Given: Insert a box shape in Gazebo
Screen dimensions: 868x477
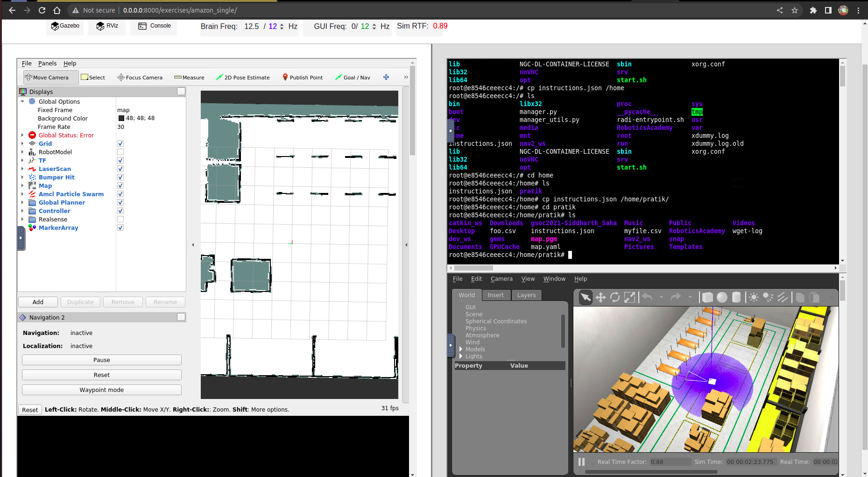Looking at the screenshot, I should tap(707, 297).
